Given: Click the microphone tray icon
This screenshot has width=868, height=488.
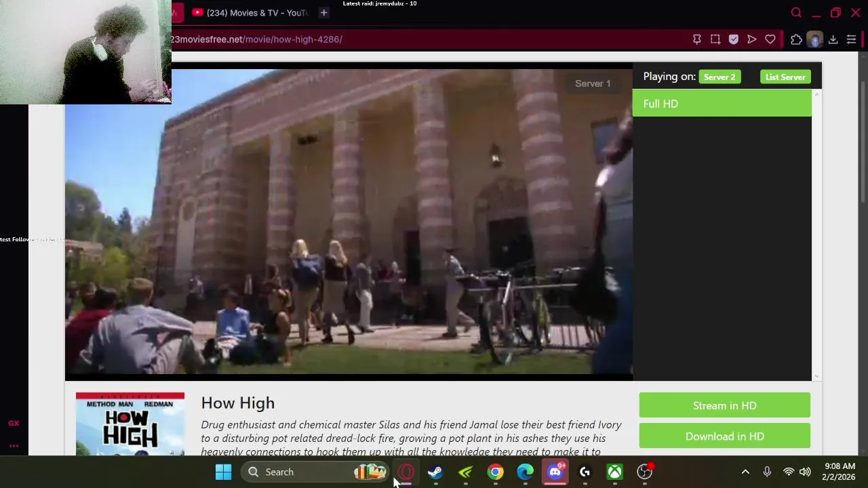Looking at the screenshot, I should pos(767,472).
